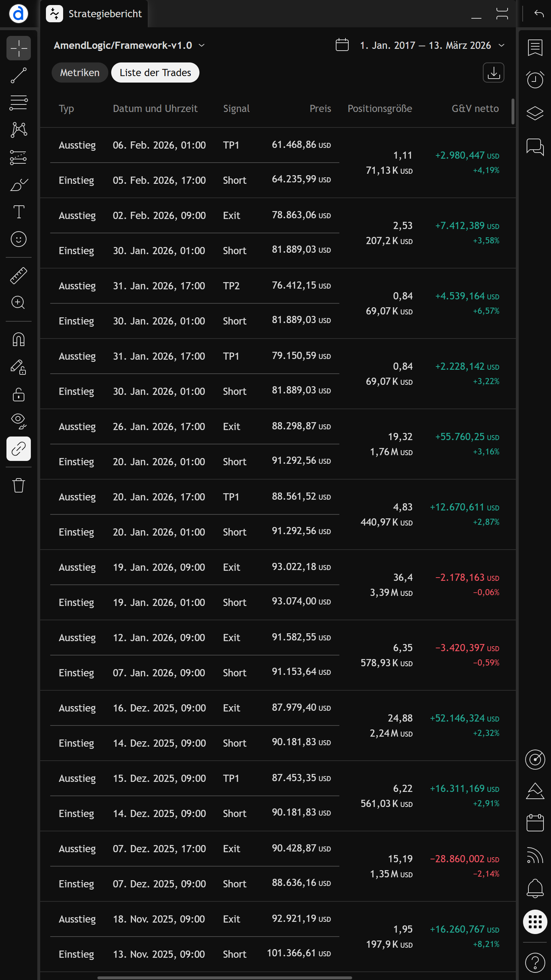
Task: Toggle magnet mode
Action: click(19, 339)
